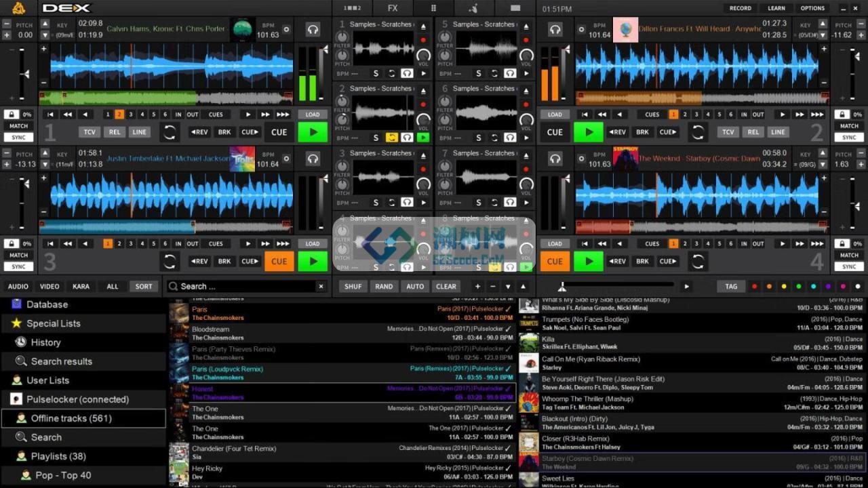Switch to the video screen tab
This screenshot has width=868, height=488.
pyautogui.click(x=515, y=8)
